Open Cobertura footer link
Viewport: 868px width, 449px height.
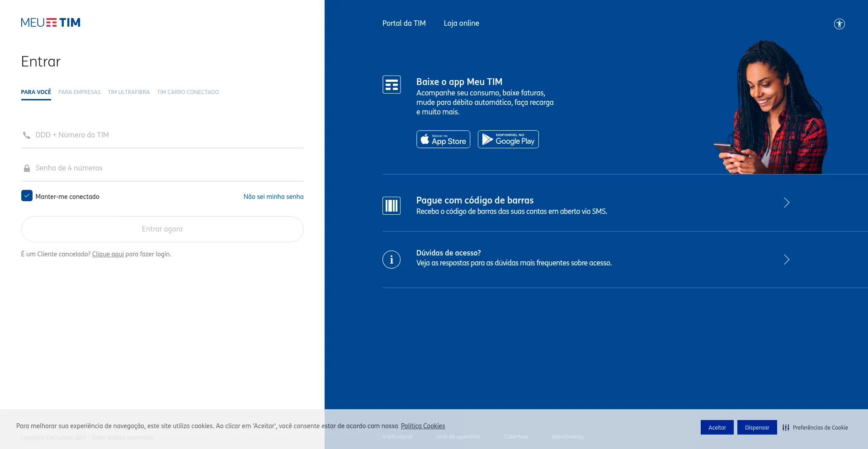click(x=516, y=437)
